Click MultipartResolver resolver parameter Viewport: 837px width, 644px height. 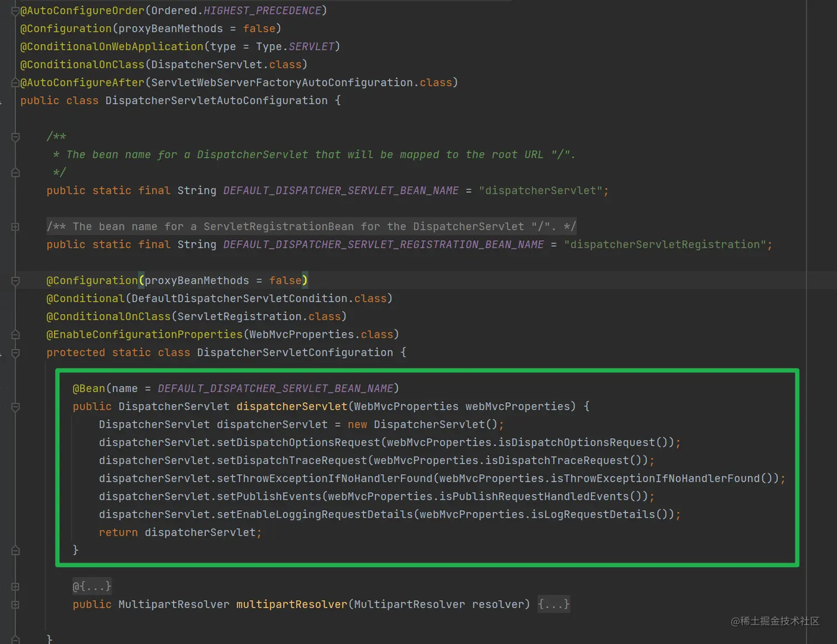coord(439,604)
